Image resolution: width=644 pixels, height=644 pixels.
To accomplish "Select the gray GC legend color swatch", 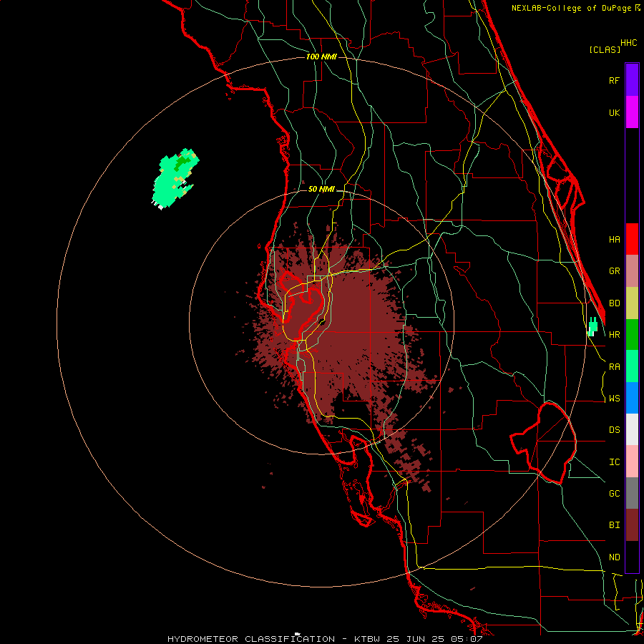I will [632, 493].
